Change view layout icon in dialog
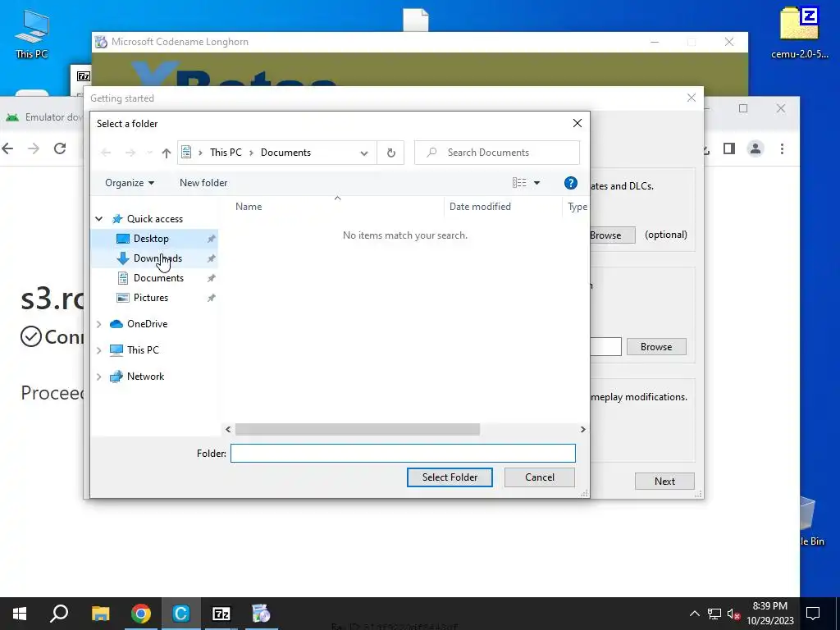Viewport: 840px width, 630px height. (x=519, y=183)
